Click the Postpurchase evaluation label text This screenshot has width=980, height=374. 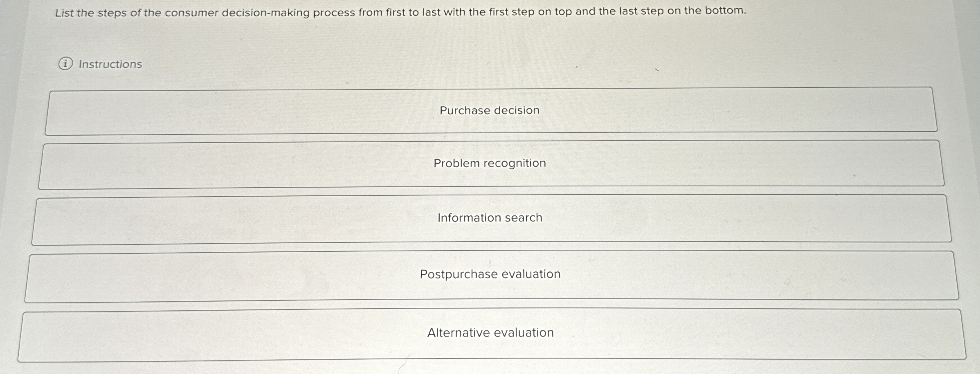(x=490, y=274)
